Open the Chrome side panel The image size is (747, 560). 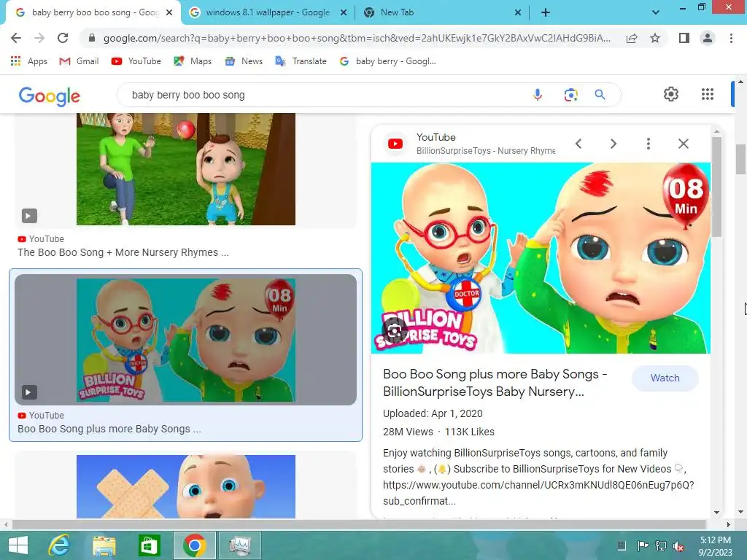684,38
